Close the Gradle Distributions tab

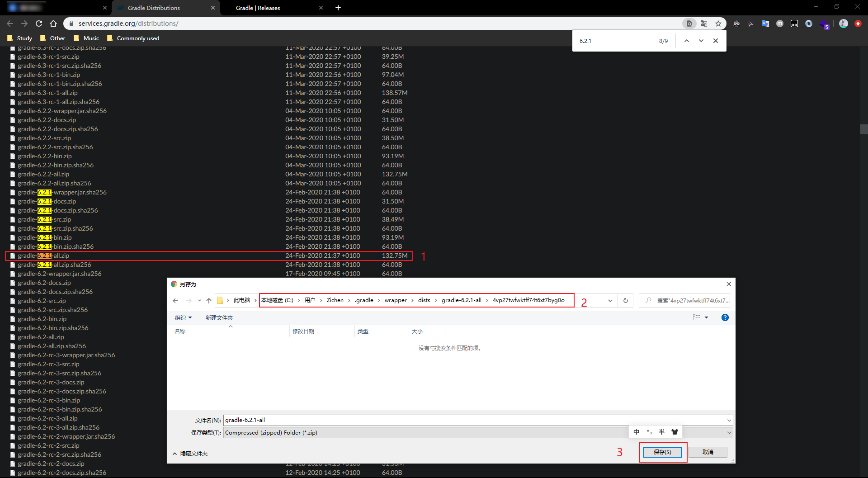[213, 8]
